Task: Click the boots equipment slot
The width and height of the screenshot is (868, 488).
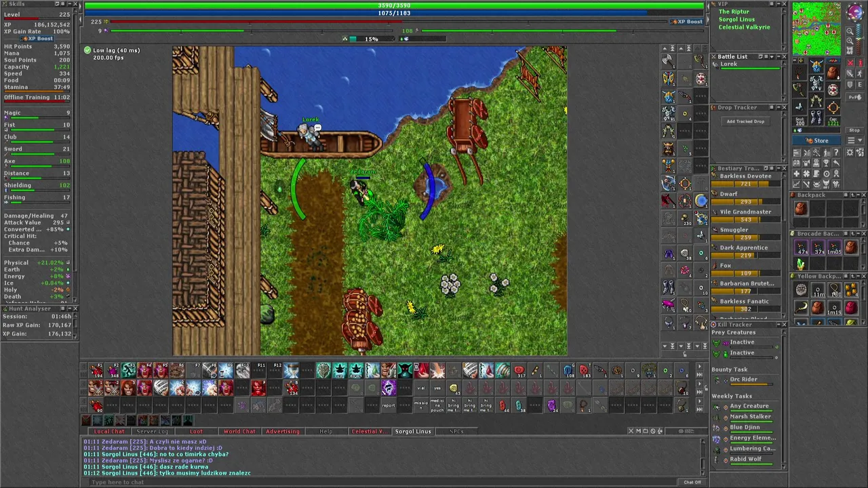Action: pyautogui.click(x=816, y=117)
